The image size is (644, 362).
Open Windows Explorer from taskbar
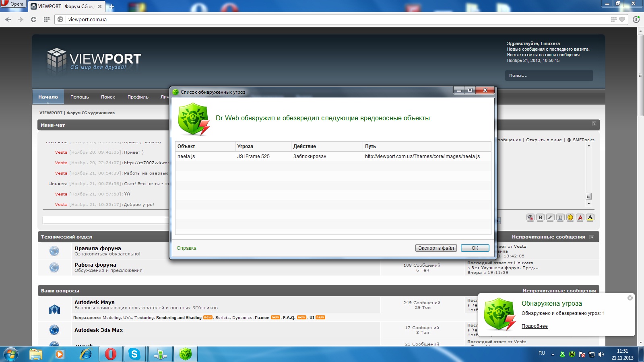click(35, 354)
